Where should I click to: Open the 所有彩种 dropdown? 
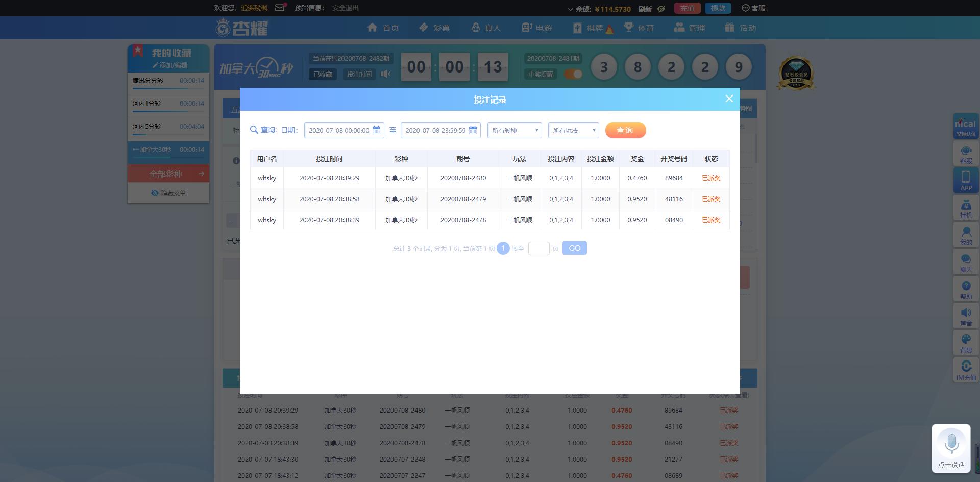point(514,130)
